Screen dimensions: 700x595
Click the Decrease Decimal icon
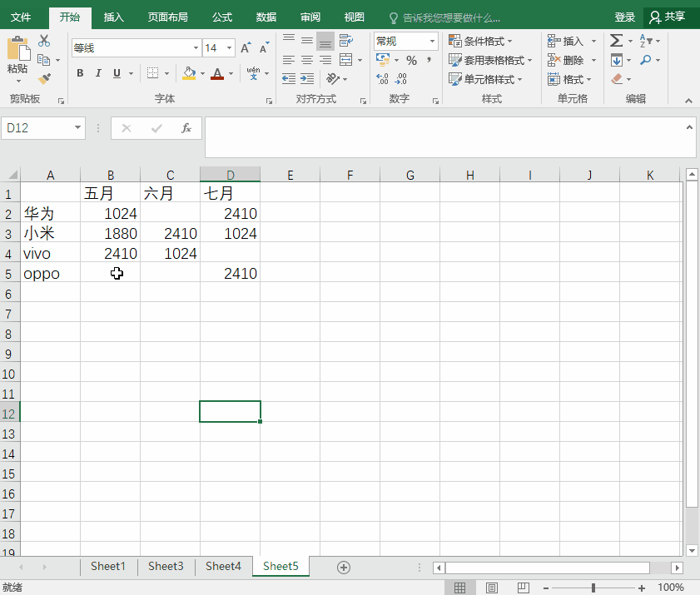coord(401,79)
